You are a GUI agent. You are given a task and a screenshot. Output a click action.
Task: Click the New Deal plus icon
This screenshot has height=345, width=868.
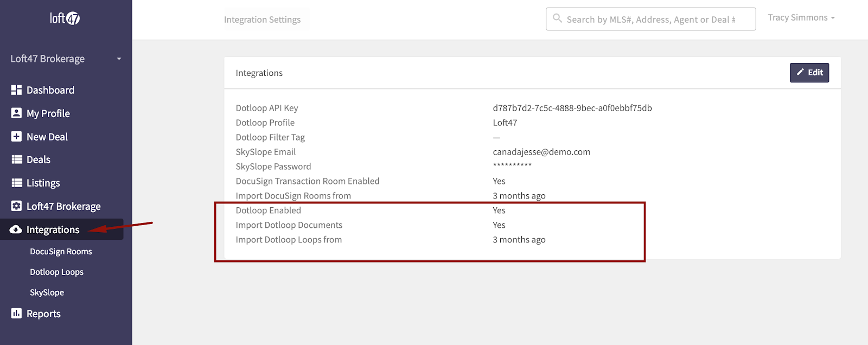(16, 137)
